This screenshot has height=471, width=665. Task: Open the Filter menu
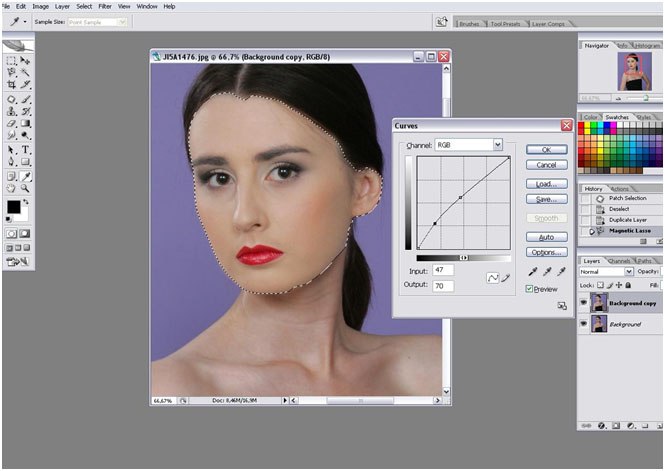point(104,6)
